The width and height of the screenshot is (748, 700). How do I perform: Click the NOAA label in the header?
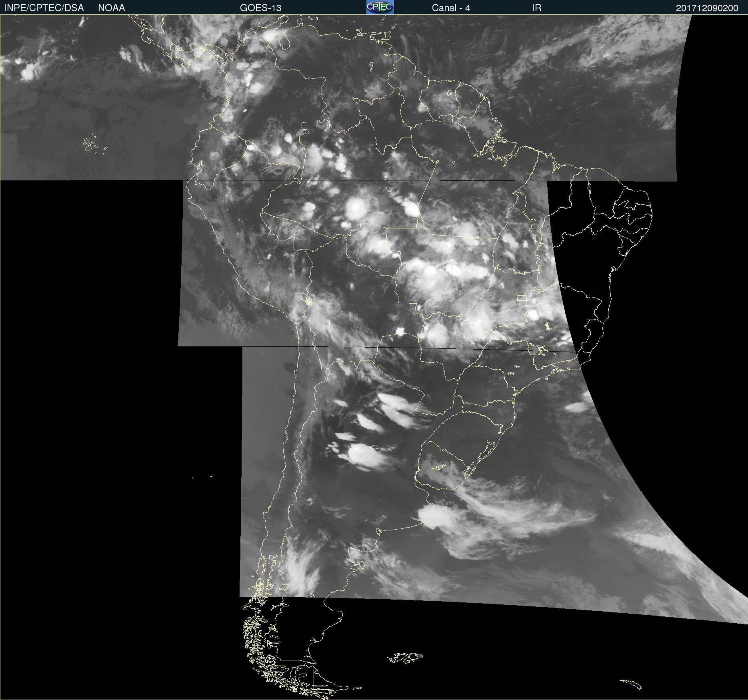[x=112, y=8]
